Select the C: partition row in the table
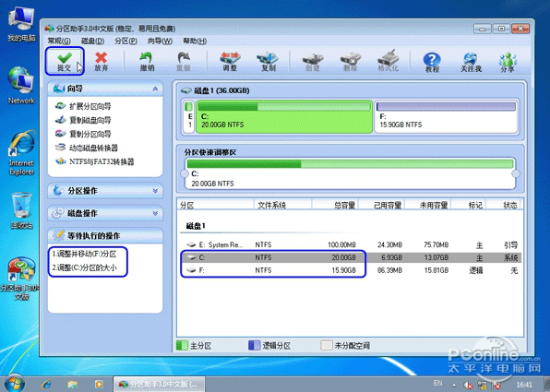The width and height of the screenshot is (550, 392). pyautogui.click(x=350, y=257)
